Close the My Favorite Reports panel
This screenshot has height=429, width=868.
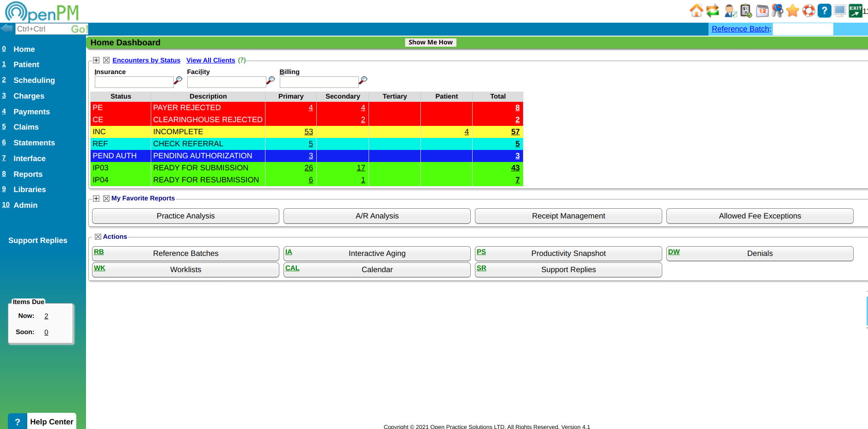(106, 199)
